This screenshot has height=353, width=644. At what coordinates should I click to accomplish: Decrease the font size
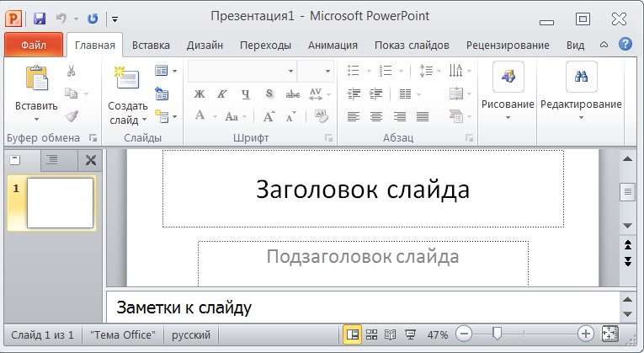(291, 116)
